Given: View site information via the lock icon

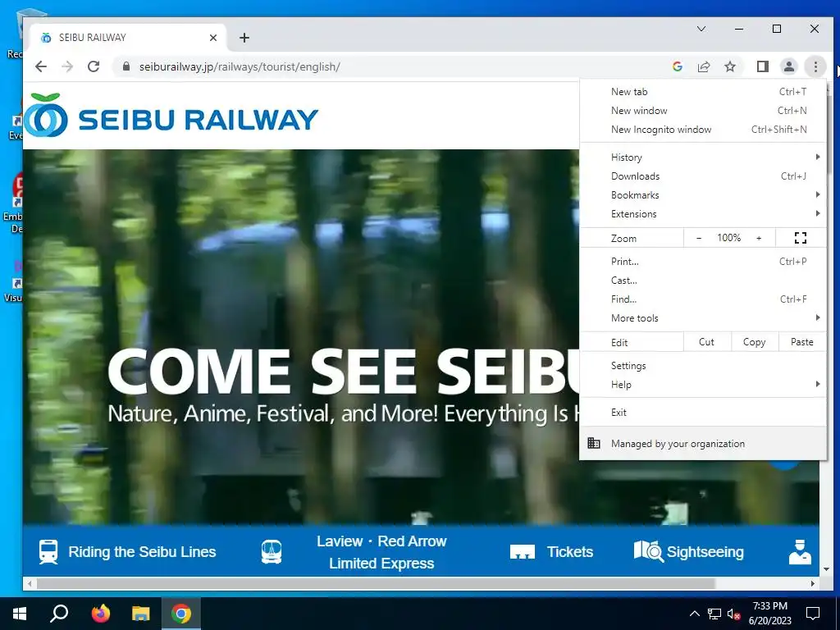Looking at the screenshot, I should (x=126, y=66).
